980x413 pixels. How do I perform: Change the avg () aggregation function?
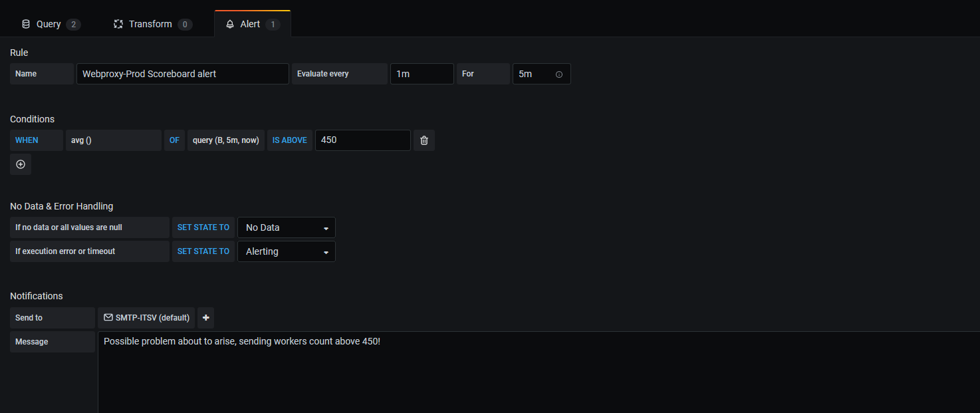pyautogui.click(x=113, y=140)
